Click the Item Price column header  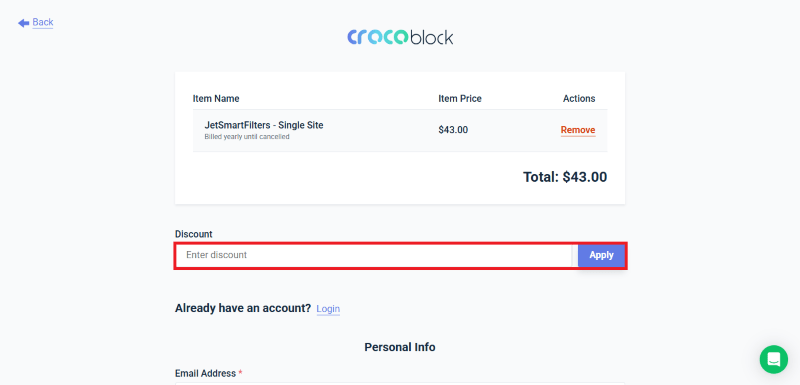coord(460,98)
